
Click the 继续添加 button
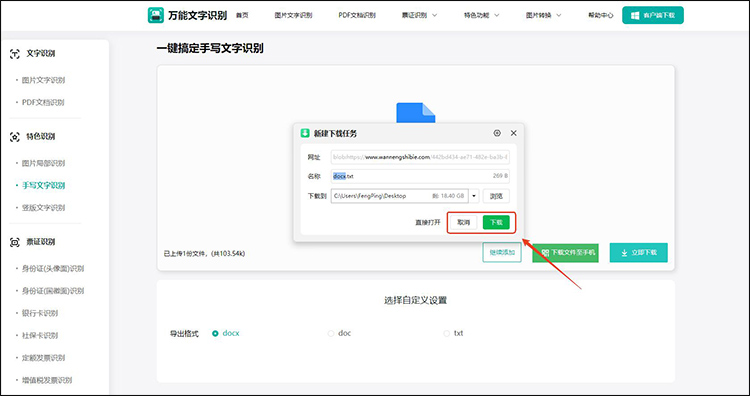pos(502,253)
